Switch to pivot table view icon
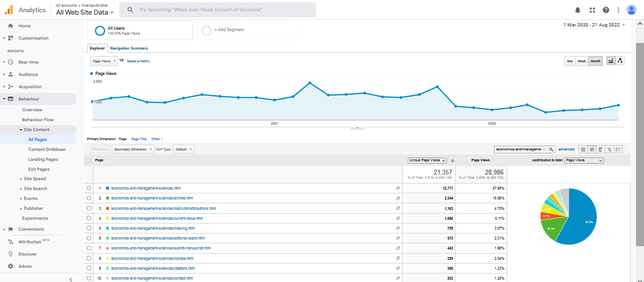The image size is (644, 282). (x=618, y=149)
